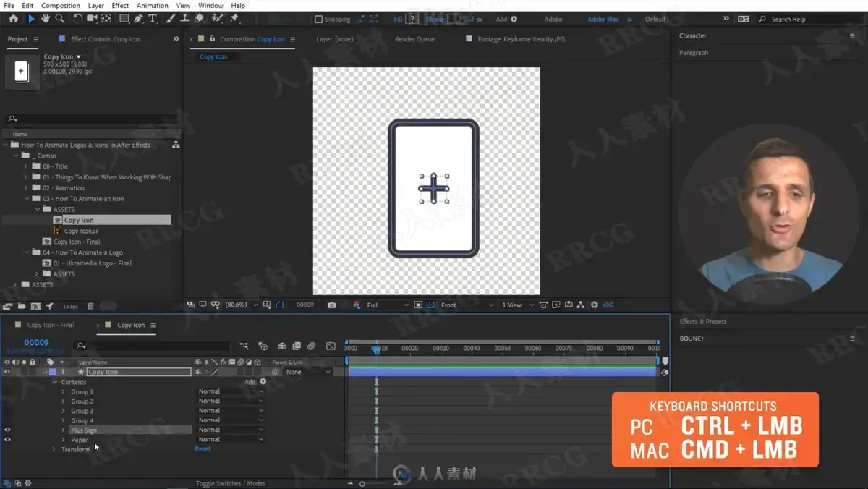The height and width of the screenshot is (489, 868).
Task: Expand the Plus Sign group
Action: pos(63,430)
